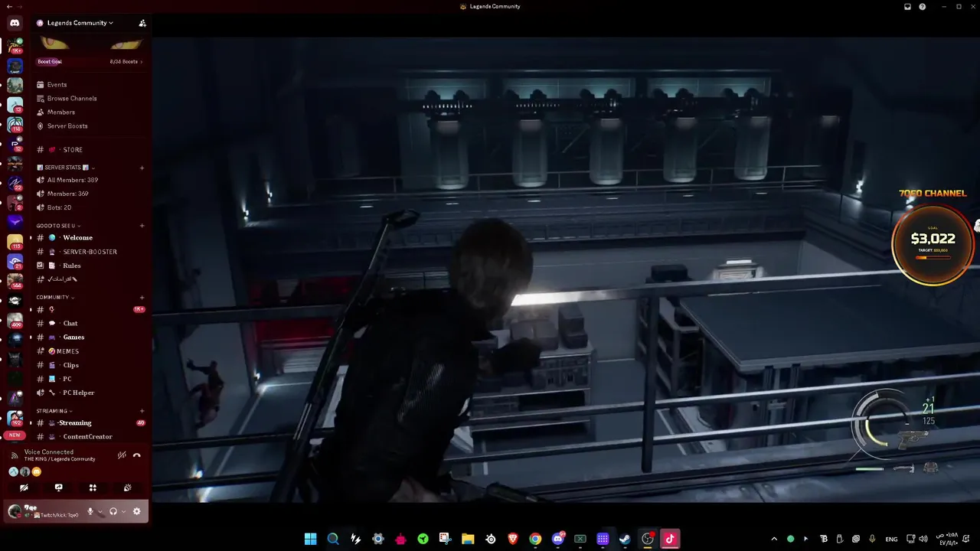The height and width of the screenshot is (551, 980).
Task: Toggle noise suppression in voice panel
Action: [x=122, y=455]
